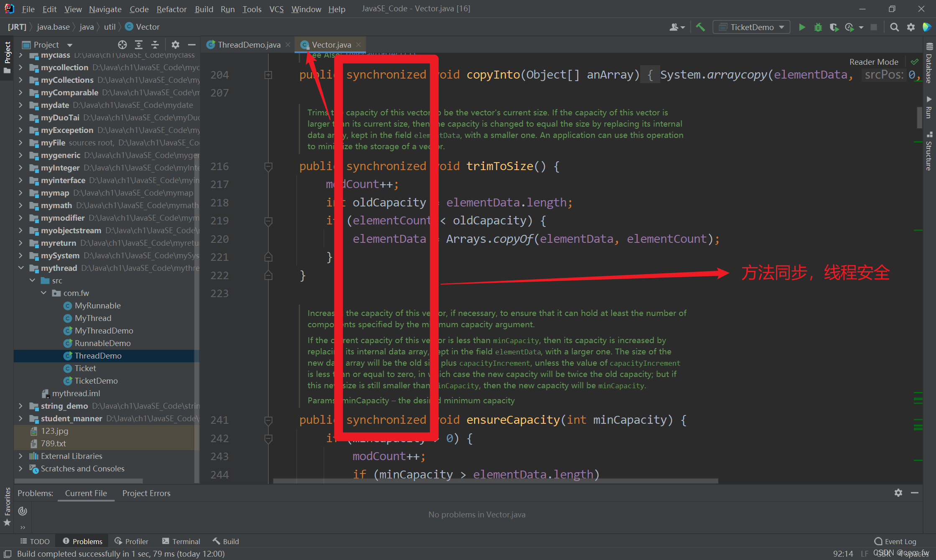Click the Debug bug icon
The width and height of the screenshot is (936, 560).
818,27
